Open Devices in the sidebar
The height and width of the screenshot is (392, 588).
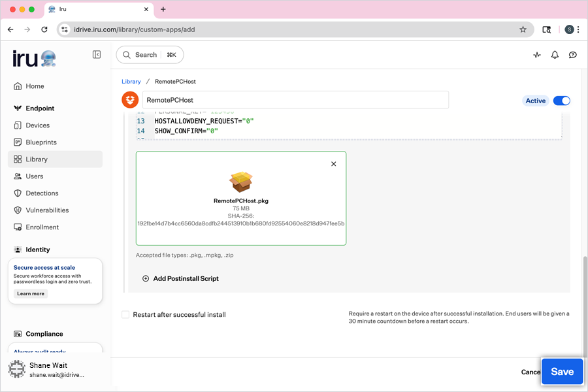[37, 125]
